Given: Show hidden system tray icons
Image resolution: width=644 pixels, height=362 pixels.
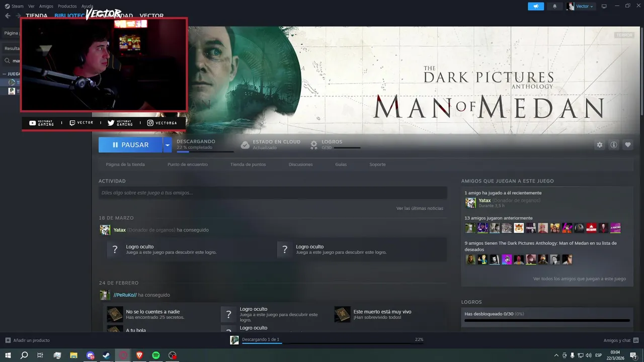Looking at the screenshot, I should pos(556,355).
